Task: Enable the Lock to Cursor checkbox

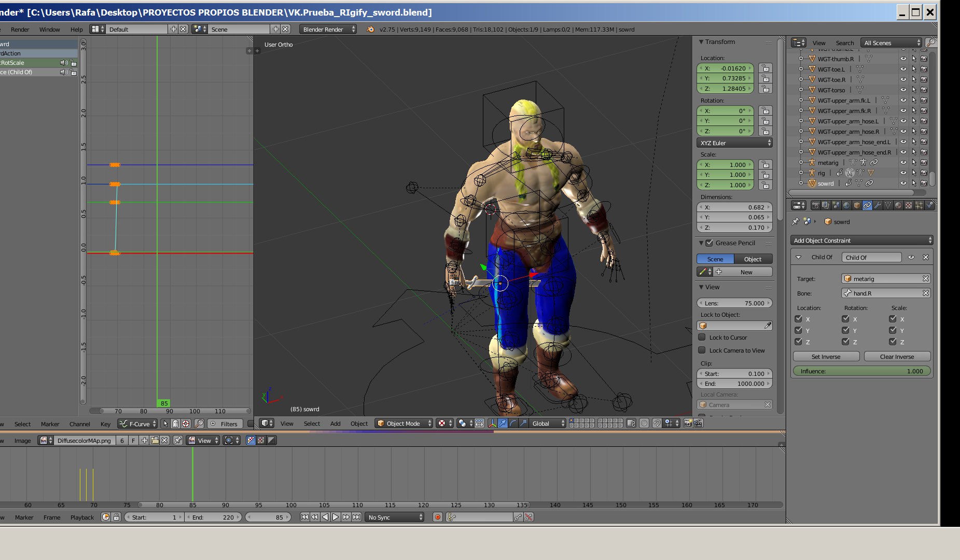Action: pos(702,338)
